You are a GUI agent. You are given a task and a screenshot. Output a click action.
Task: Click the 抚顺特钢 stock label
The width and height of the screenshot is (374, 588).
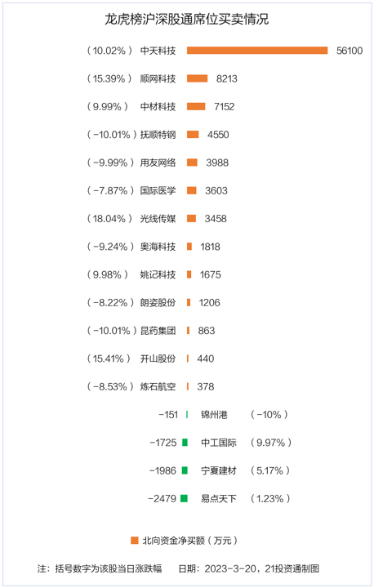(158, 135)
